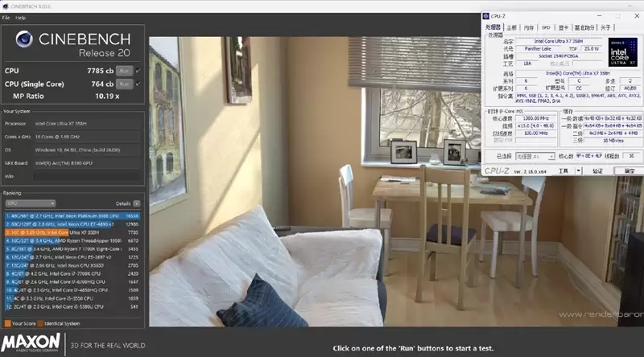Click the orange Your Score legend swatch
644x357 pixels.
click(7, 322)
